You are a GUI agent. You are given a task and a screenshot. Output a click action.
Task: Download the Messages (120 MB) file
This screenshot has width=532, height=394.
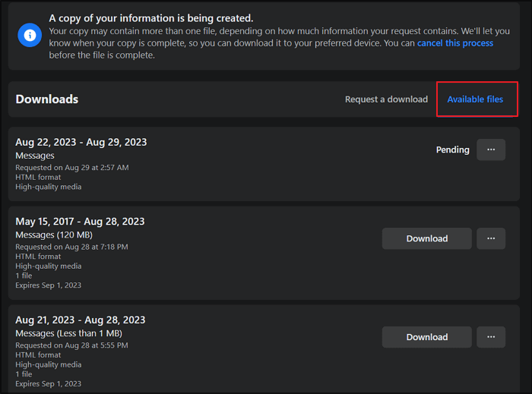(426, 238)
